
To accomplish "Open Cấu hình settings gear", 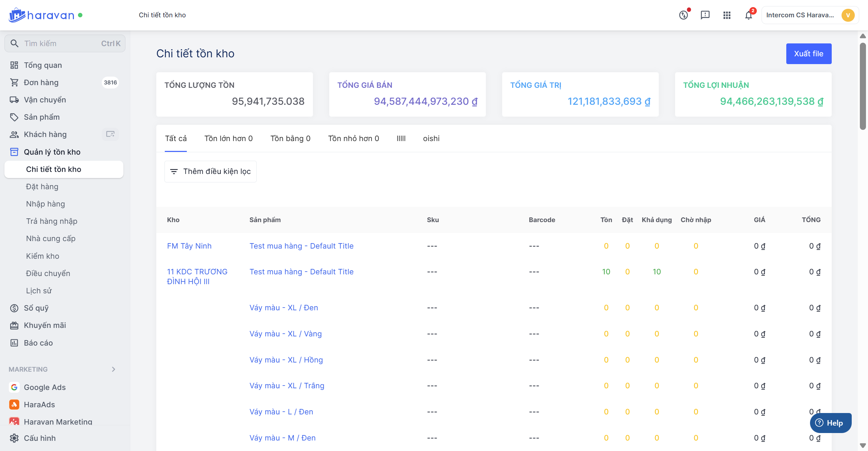I will pos(14,438).
